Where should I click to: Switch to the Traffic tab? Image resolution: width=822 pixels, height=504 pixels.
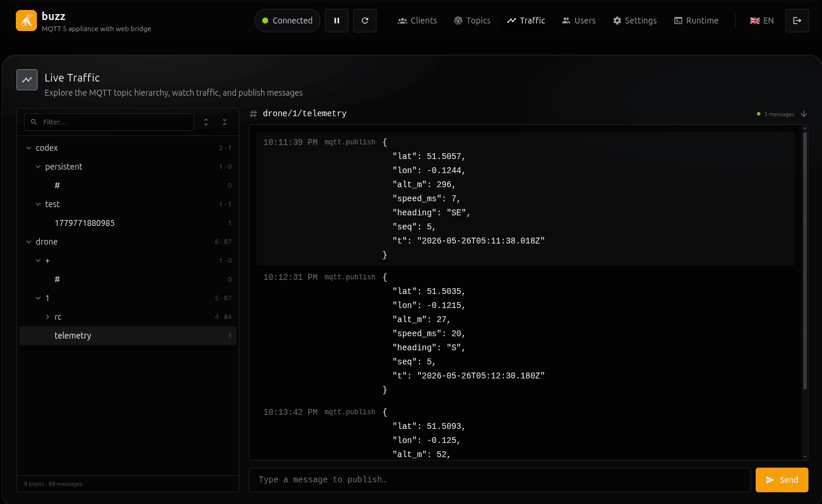[x=526, y=21]
